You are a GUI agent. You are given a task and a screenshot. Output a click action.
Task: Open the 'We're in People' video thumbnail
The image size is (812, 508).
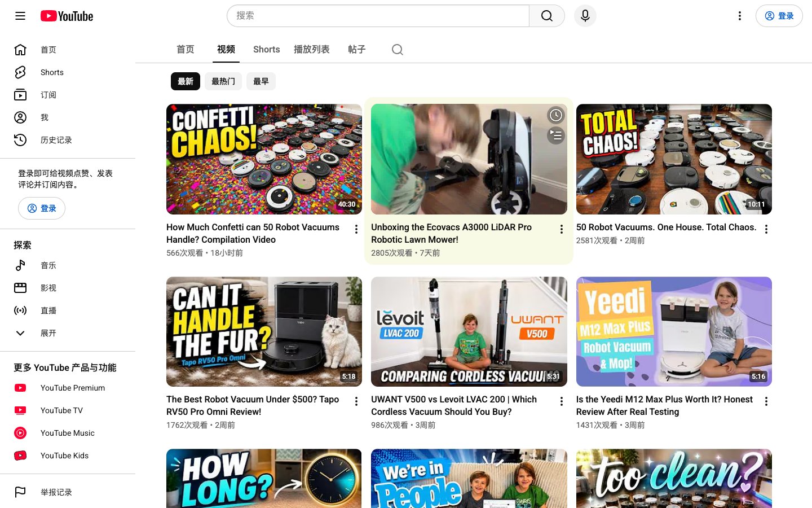pos(469,479)
